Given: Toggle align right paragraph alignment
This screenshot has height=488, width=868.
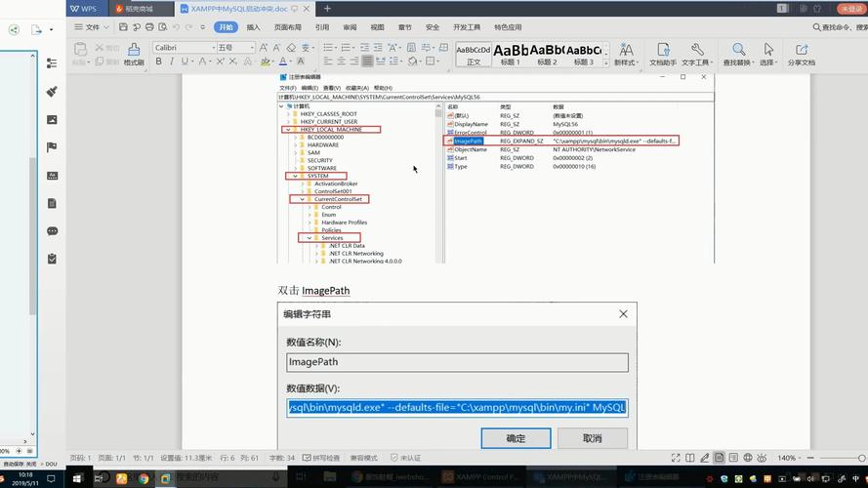Looking at the screenshot, I should pos(354,61).
